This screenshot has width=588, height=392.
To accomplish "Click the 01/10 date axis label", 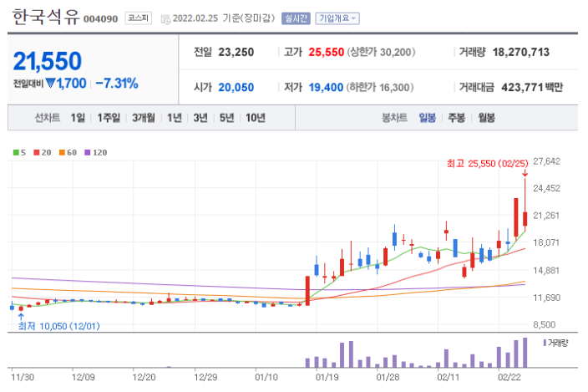I will coord(266,377).
